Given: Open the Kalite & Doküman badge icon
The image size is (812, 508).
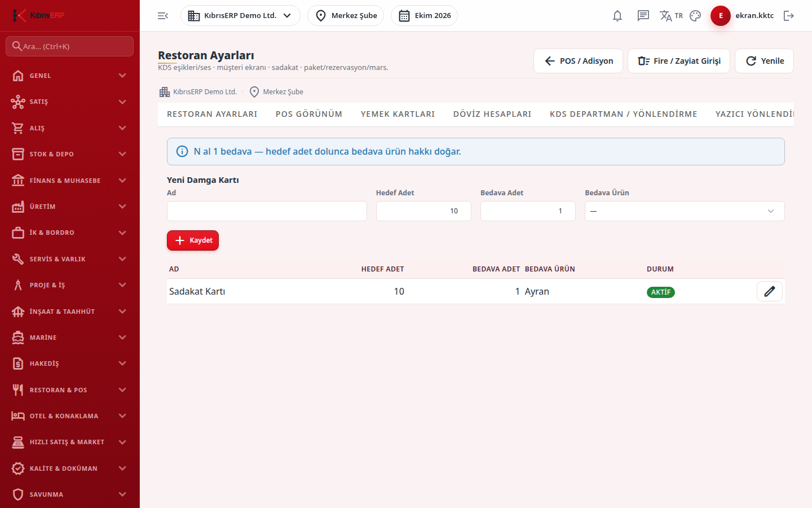Looking at the screenshot, I should [x=18, y=468].
